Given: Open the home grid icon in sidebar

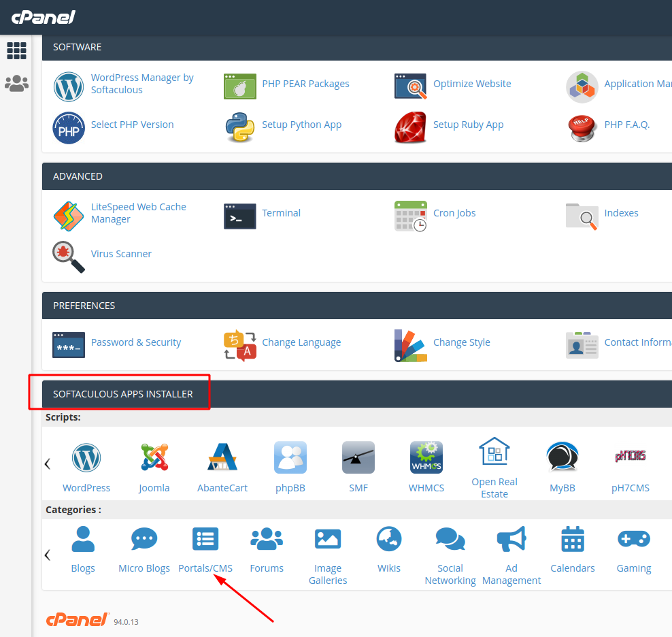Looking at the screenshot, I should 17,50.
